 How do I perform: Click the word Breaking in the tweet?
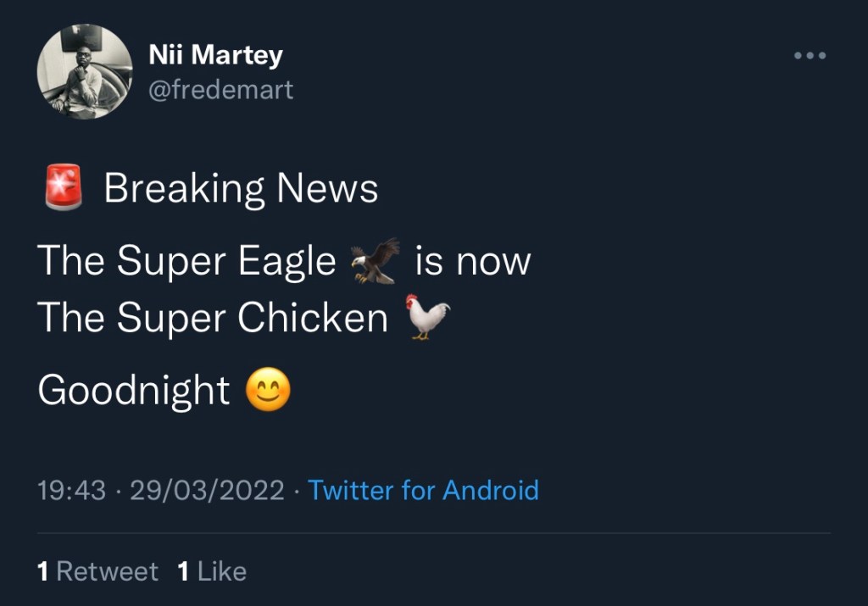tap(184, 188)
